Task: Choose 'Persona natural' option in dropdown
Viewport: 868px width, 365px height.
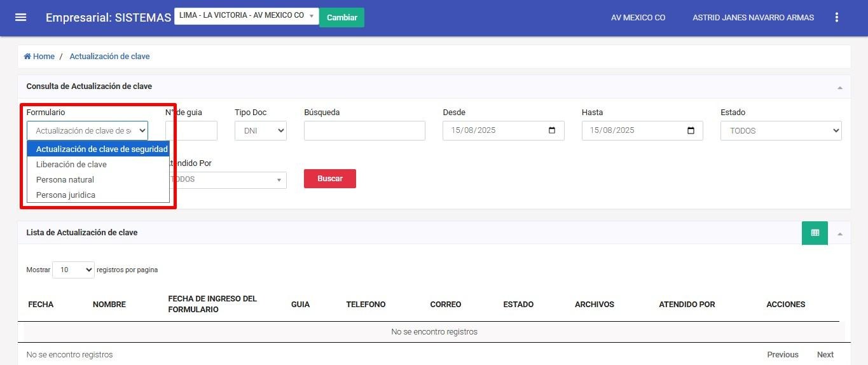Action: 65,180
